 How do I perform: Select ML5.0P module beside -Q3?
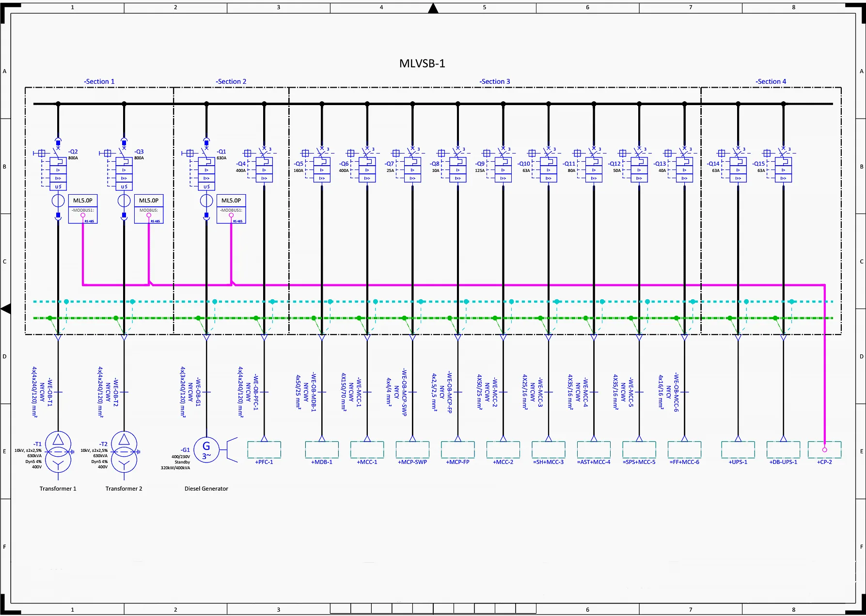pos(149,209)
